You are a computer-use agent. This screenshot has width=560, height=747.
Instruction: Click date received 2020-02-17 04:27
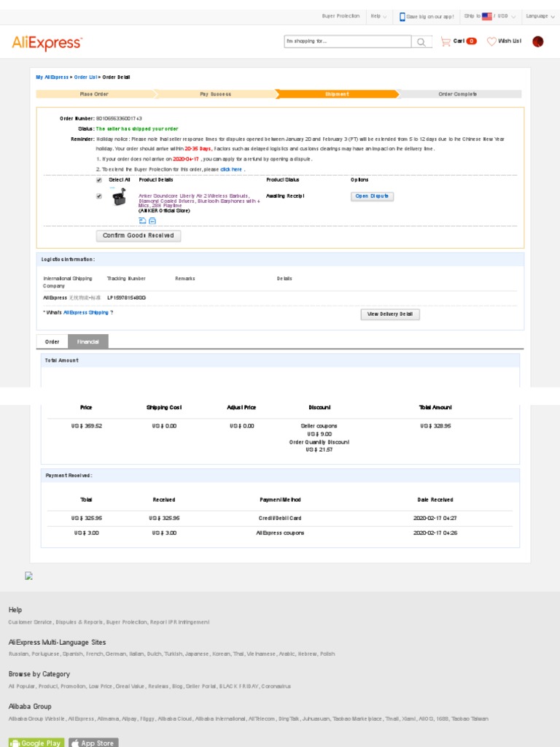pos(435,518)
